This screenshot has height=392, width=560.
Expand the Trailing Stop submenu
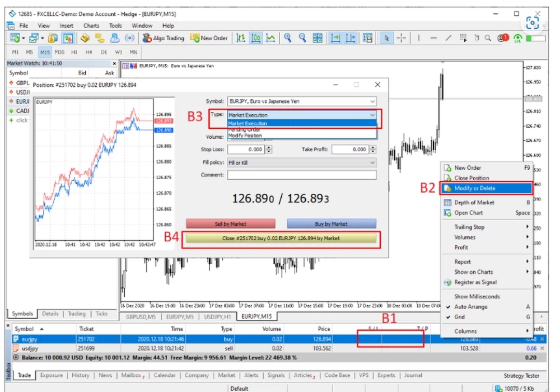487,227
